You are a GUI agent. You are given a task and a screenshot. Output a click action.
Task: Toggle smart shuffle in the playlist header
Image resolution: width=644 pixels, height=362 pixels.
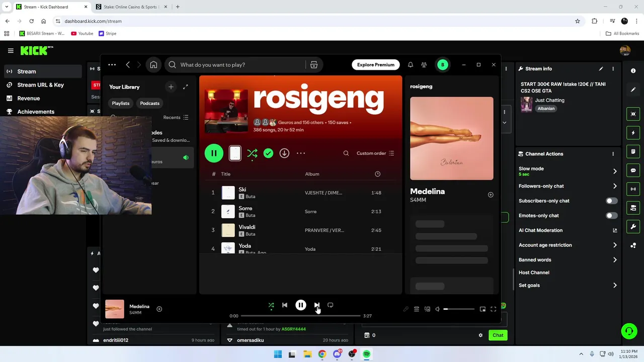252,153
